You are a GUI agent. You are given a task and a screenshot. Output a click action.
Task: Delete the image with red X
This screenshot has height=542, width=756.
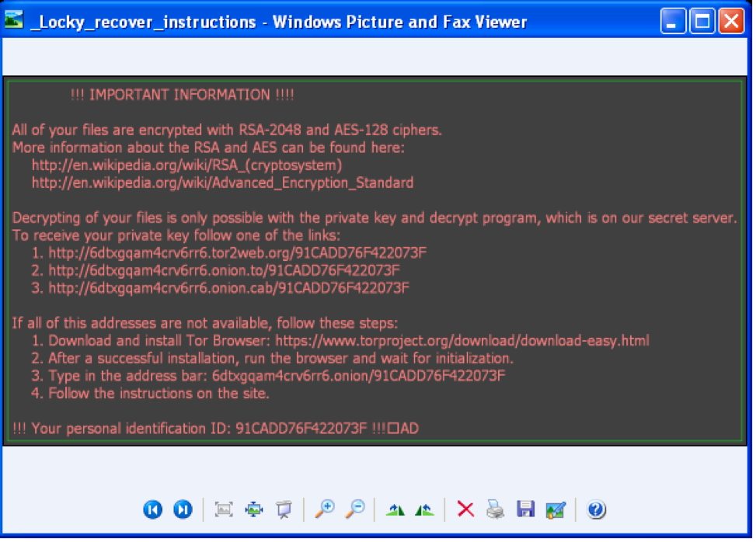tap(465, 509)
